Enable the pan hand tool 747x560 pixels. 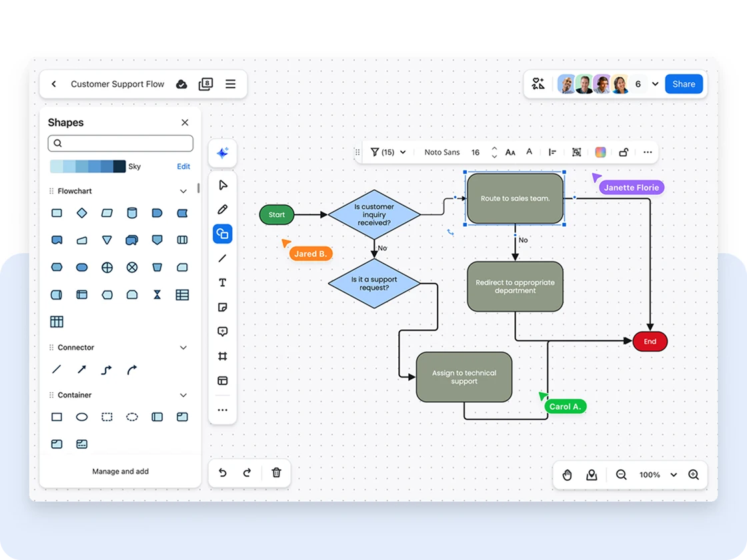point(567,475)
